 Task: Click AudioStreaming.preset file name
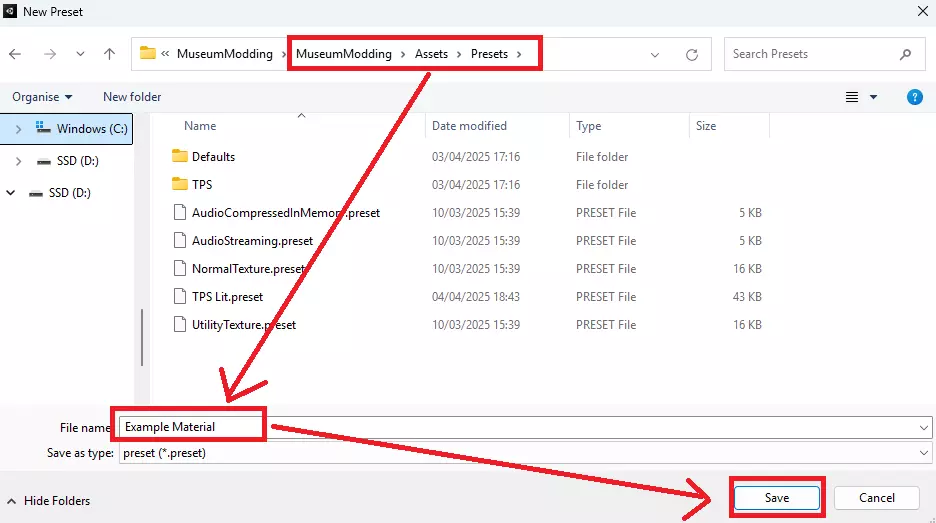[x=252, y=241]
